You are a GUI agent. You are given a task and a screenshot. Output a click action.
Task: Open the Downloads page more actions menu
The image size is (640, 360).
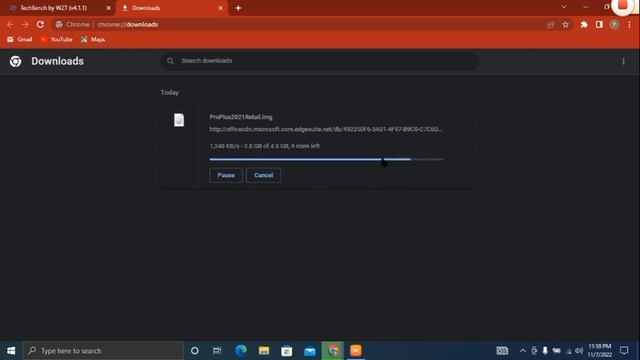(x=623, y=61)
